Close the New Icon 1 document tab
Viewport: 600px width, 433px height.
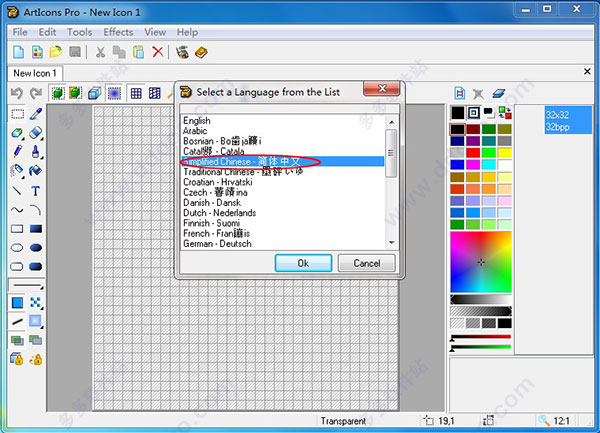click(587, 72)
